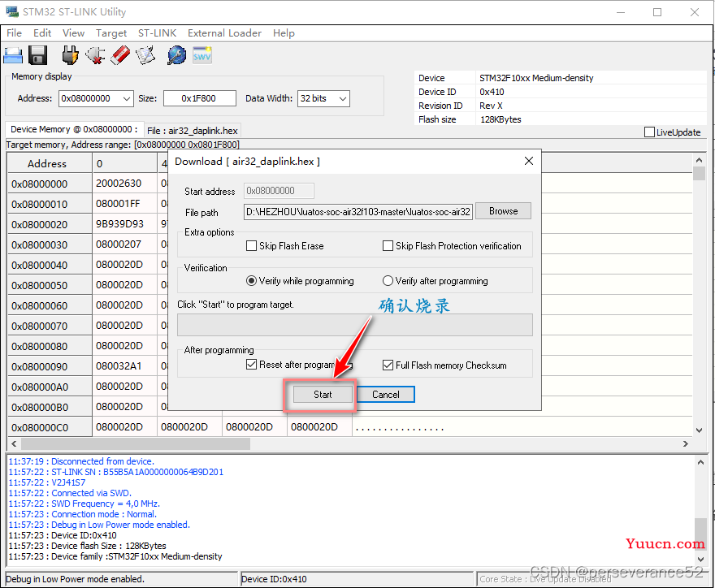Viewport: 715px width, 588px height.
Task: Click the 'Device flash Size : 128KBytes' log line
Action: tap(88, 546)
